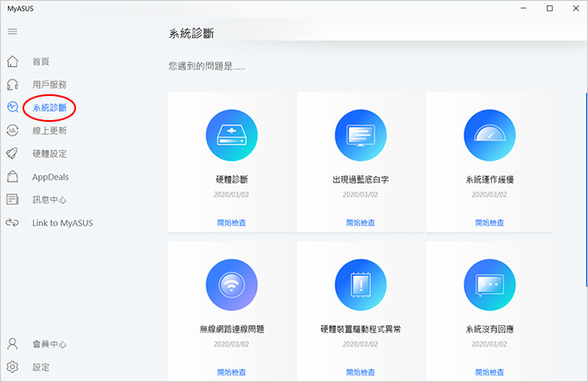Click the 系統診斷 magnifier diagnostic icon
Image resolution: width=588 pixels, height=382 pixels.
[x=12, y=107]
